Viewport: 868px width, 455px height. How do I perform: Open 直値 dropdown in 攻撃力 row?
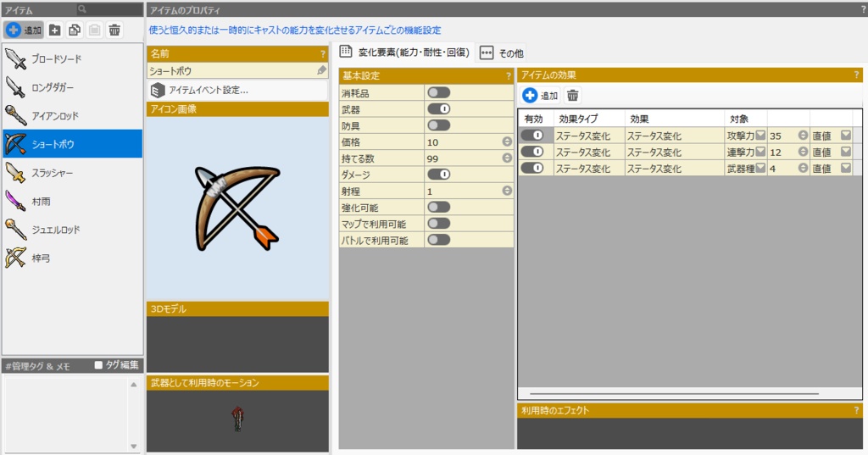(846, 135)
